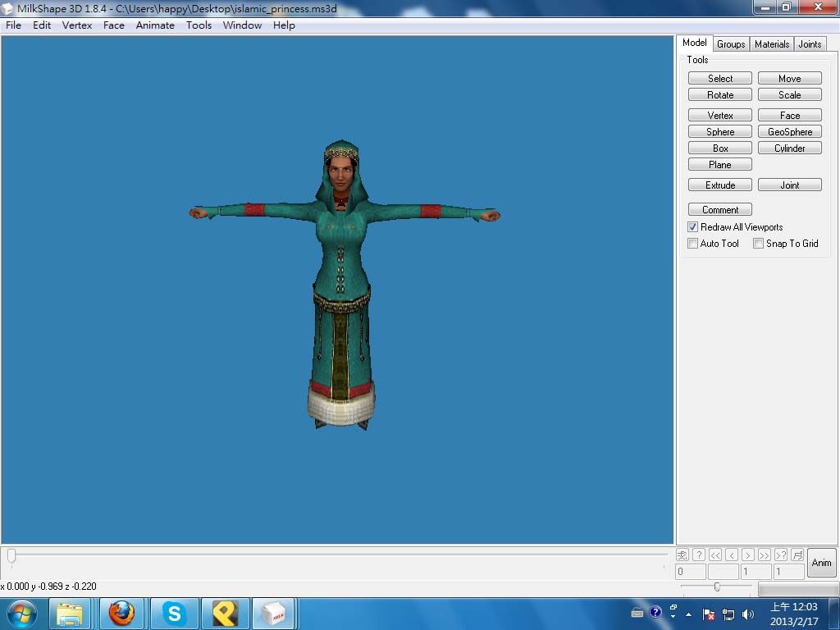The image size is (840, 630).
Task: Click the GeoSphere tool button
Action: point(790,132)
